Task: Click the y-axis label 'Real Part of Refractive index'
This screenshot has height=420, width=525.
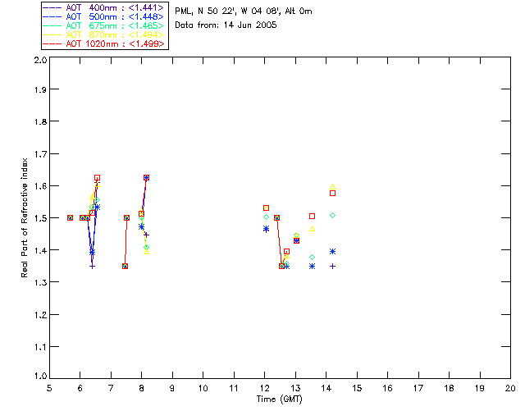Action: (x=24, y=217)
